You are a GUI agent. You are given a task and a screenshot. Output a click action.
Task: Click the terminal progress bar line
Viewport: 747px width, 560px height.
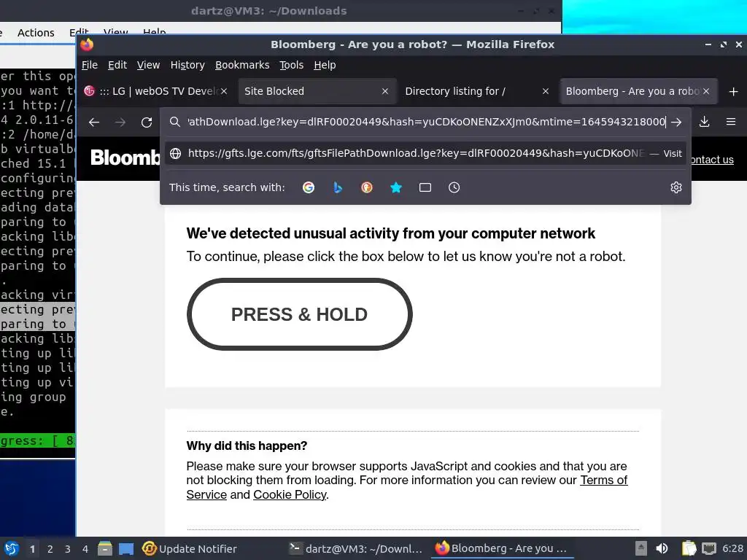click(x=38, y=441)
